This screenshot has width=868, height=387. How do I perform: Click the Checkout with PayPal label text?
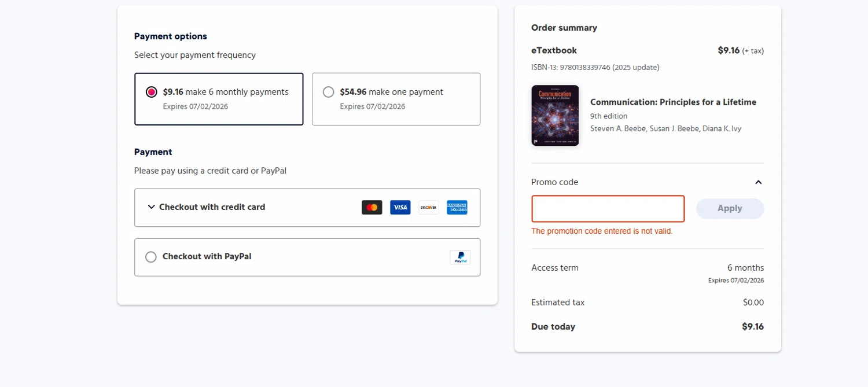(207, 257)
